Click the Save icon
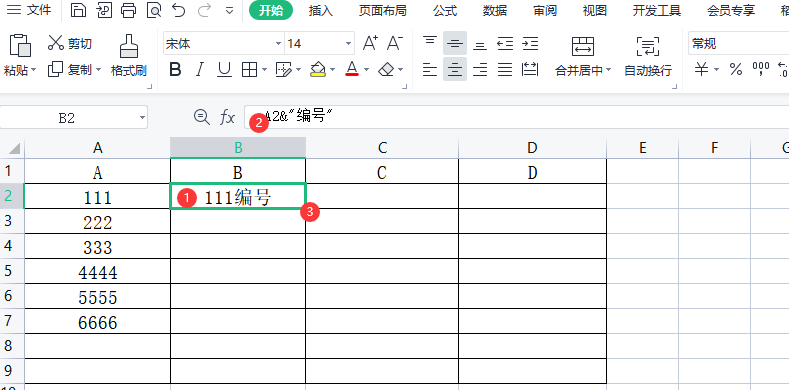The width and height of the screenshot is (789, 390). tap(78, 10)
